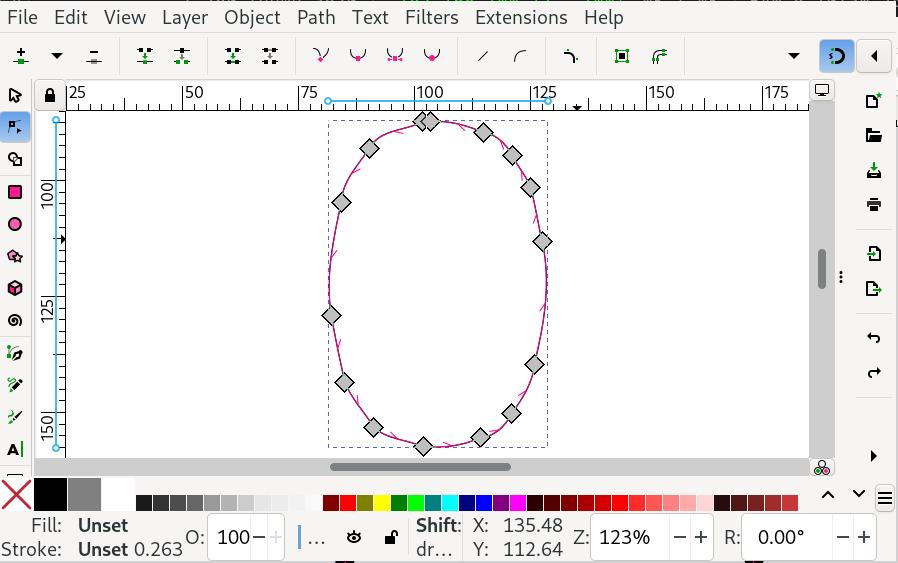The width and height of the screenshot is (898, 563).
Task: Select the Selector arrow tool
Action: point(15,95)
